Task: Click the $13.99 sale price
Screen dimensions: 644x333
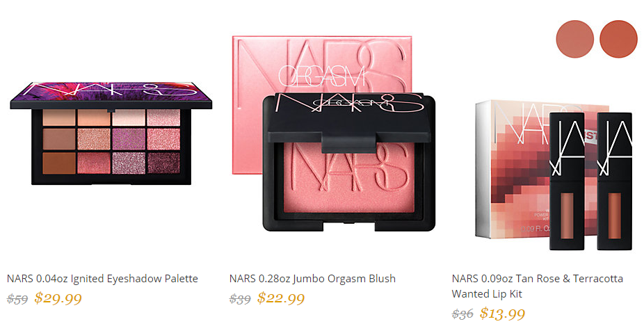Action: [x=502, y=314]
